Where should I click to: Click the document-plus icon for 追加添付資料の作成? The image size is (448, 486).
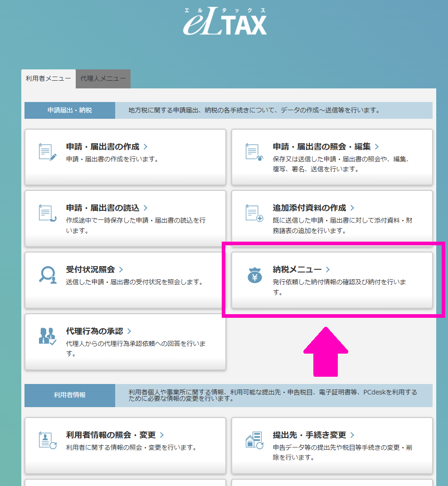[x=253, y=213]
